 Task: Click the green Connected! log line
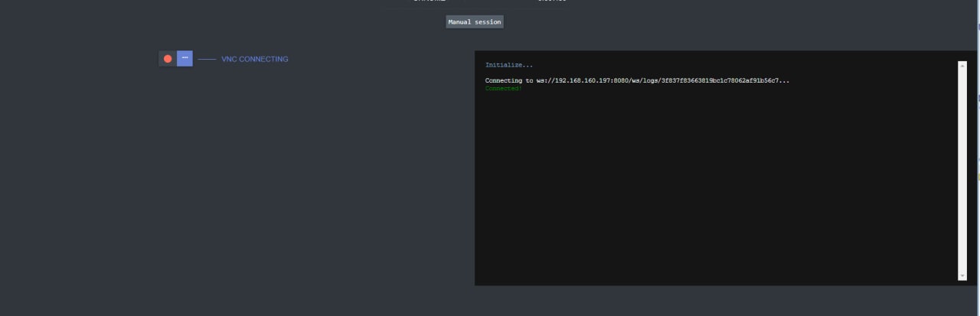click(x=504, y=89)
